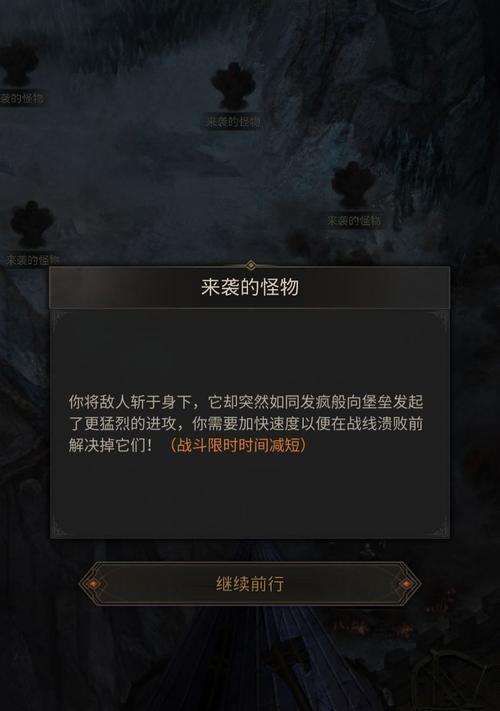Tap the partially visible monster node at top-left

(18, 65)
